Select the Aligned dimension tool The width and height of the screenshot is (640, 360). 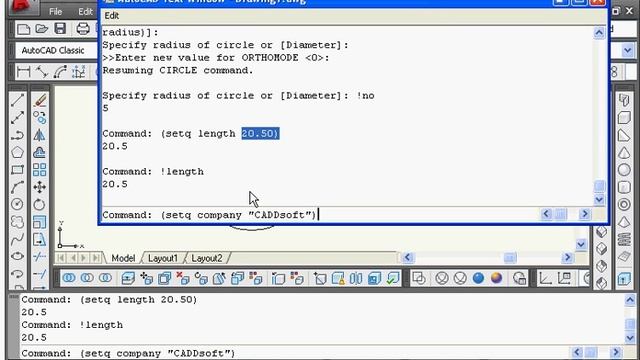42,72
